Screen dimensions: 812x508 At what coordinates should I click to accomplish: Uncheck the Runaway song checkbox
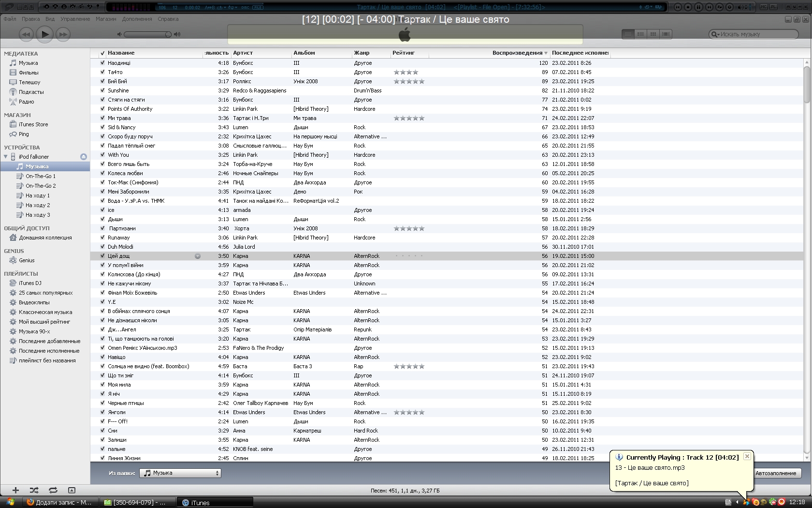click(x=102, y=238)
